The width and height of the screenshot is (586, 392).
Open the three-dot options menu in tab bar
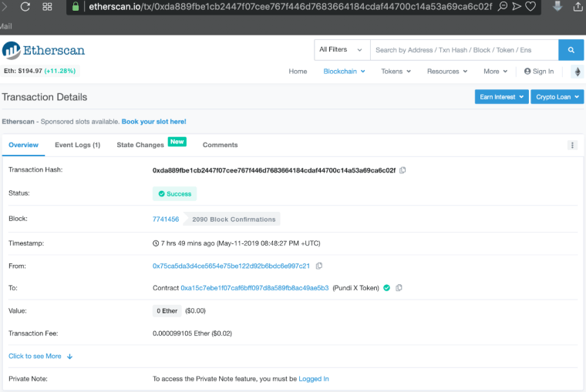pyautogui.click(x=572, y=145)
